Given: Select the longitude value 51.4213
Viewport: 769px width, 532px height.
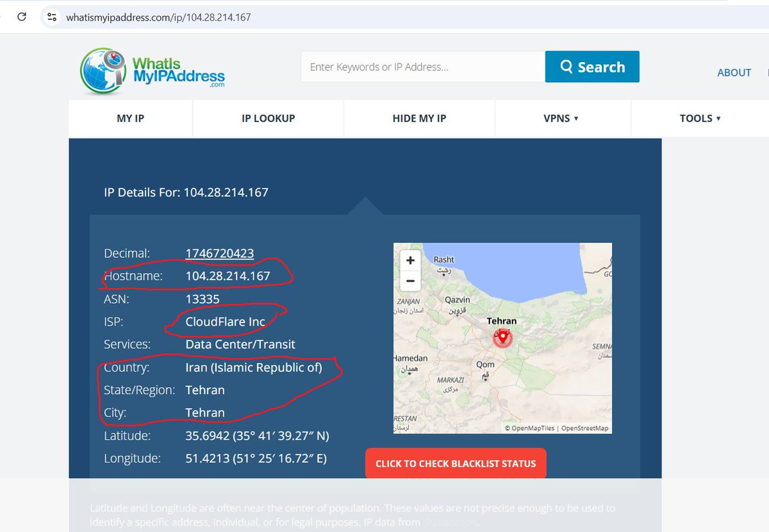Looking at the screenshot, I should click(256, 458).
